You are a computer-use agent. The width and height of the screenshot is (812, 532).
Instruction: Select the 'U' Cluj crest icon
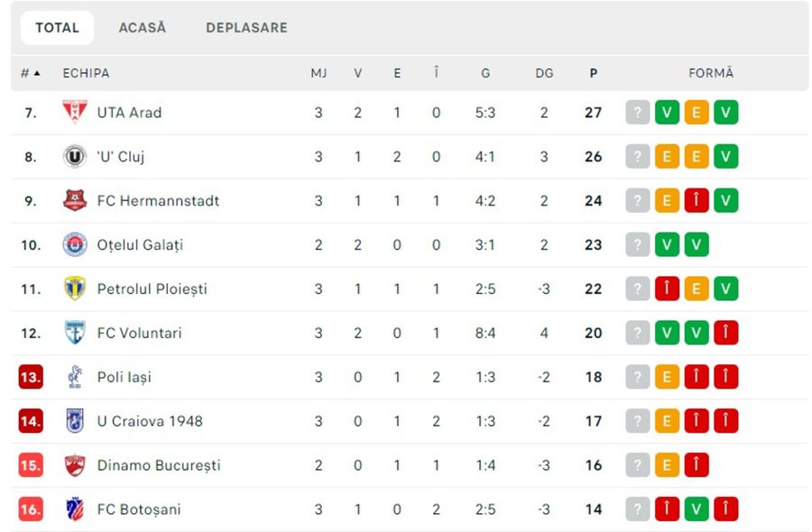[x=76, y=156]
